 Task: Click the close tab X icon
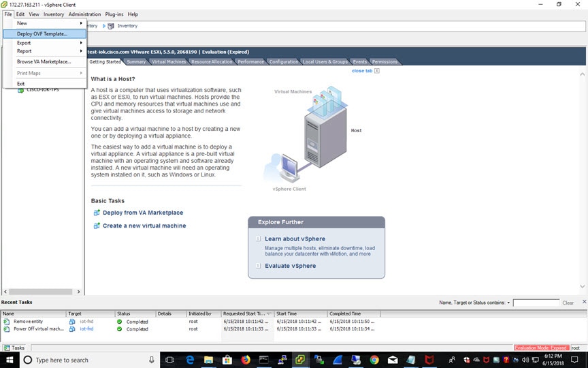[377, 71]
